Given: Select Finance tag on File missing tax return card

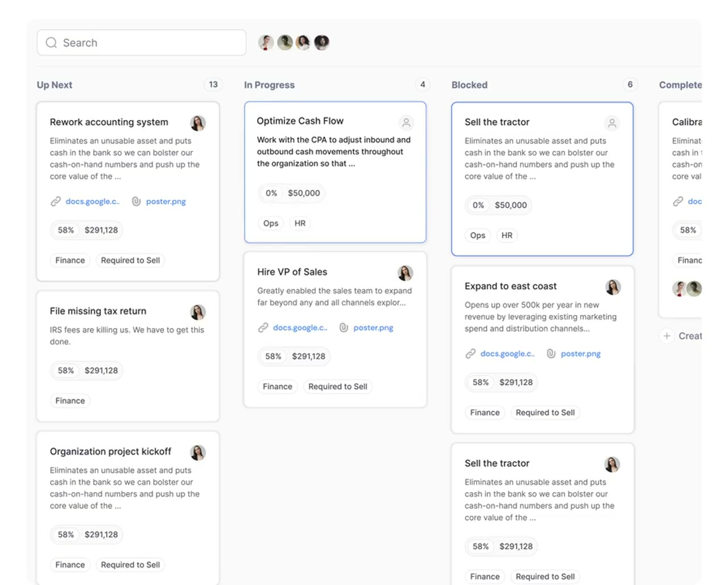Looking at the screenshot, I should 70,401.
